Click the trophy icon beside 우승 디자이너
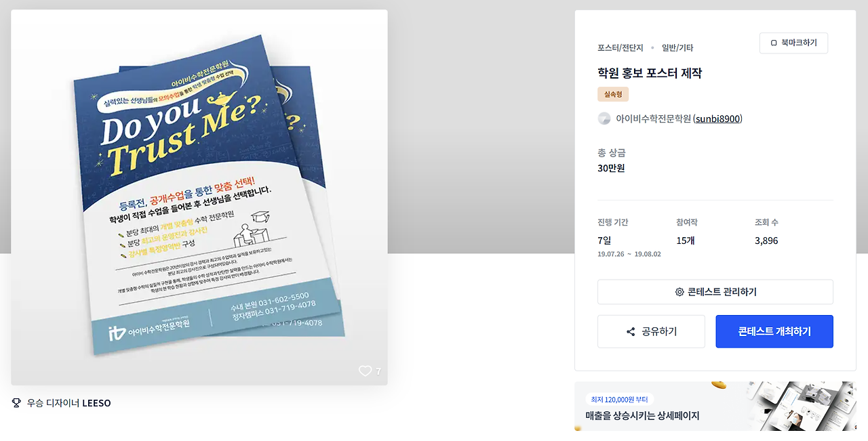Viewport: 868px width, 441px height. pos(16,403)
